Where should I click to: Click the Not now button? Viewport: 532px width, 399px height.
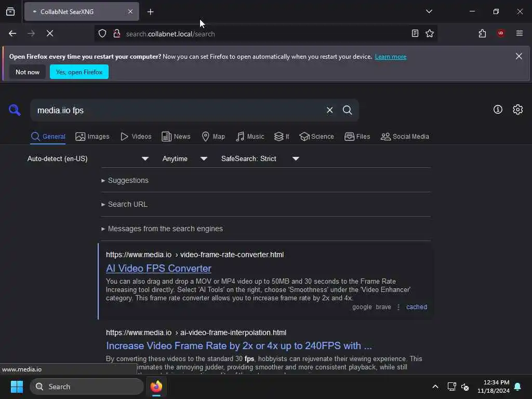pos(28,72)
